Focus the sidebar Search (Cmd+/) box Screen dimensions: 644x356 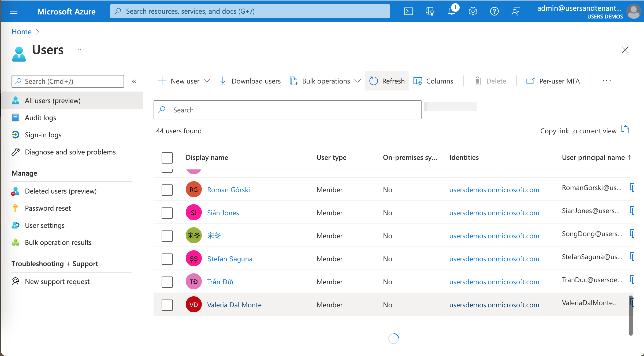(68, 81)
